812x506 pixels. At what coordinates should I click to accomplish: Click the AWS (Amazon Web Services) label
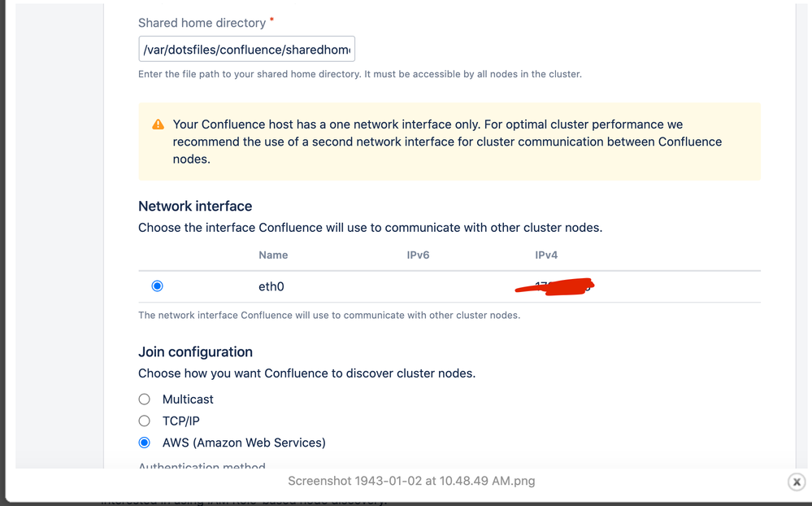point(244,443)
